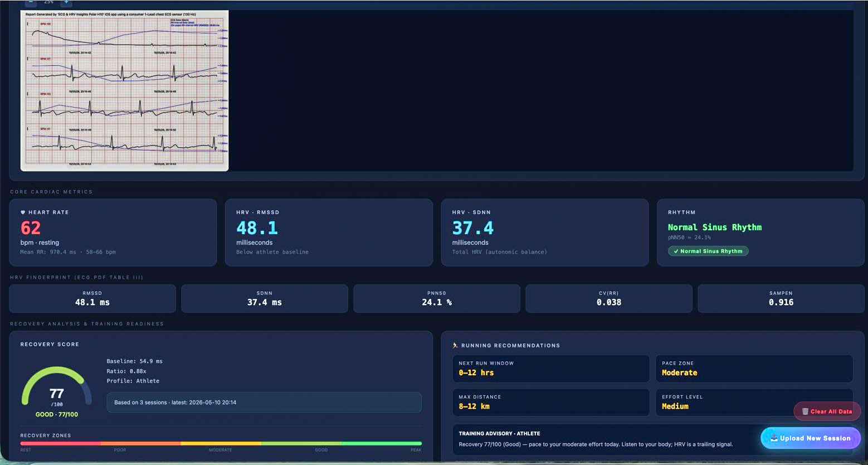Click the 'GOOD · 77/100' gauge label
The image size is (868, 465).
coord(57,415)
